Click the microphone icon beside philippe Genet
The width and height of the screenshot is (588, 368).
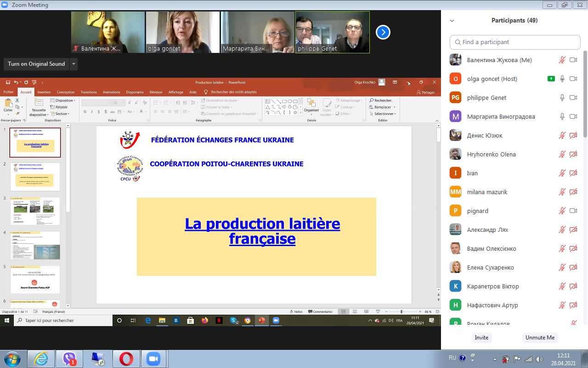point(562,98)
